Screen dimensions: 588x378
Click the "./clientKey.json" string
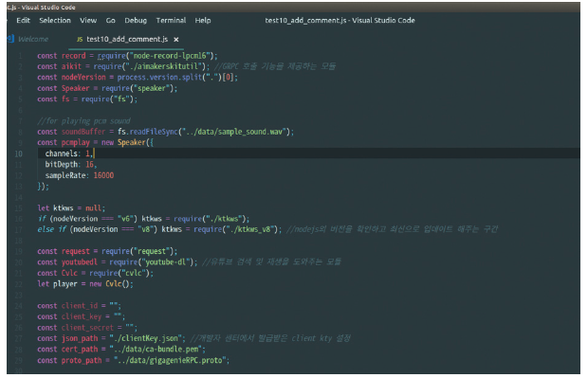[145, 338]
